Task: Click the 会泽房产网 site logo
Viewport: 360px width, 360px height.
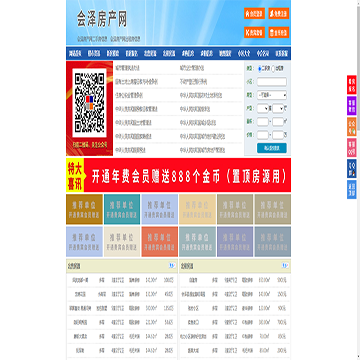Action: click(x=102, y=19)
